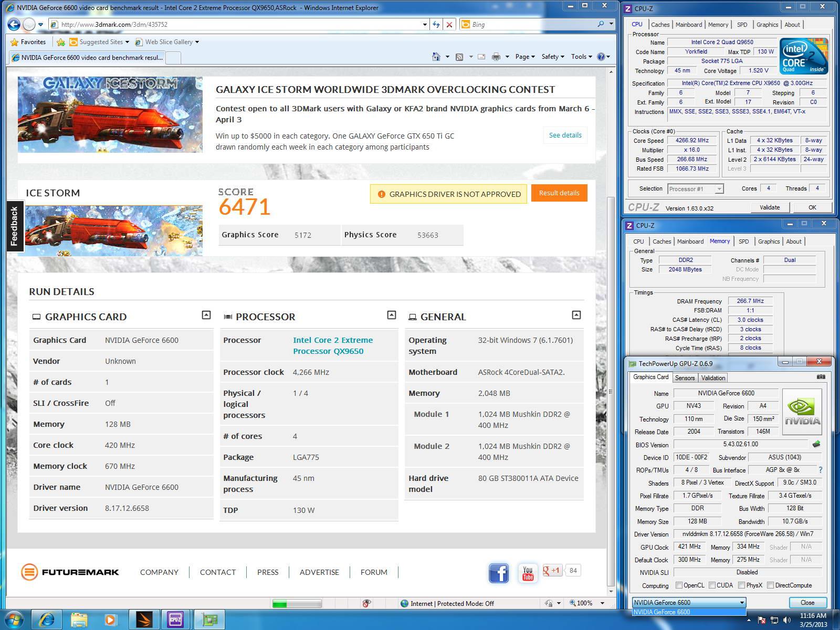
Task: Click the GPU-Z BIOS save chip icon
Action: click(x=816, y=444)
